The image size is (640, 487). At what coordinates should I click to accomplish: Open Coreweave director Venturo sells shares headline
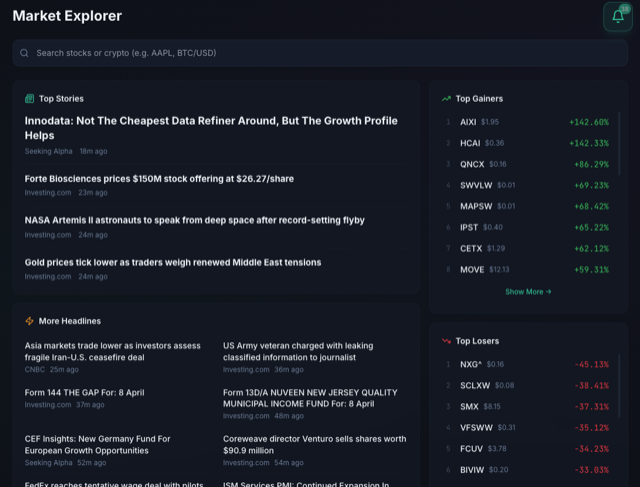point(315,445)
